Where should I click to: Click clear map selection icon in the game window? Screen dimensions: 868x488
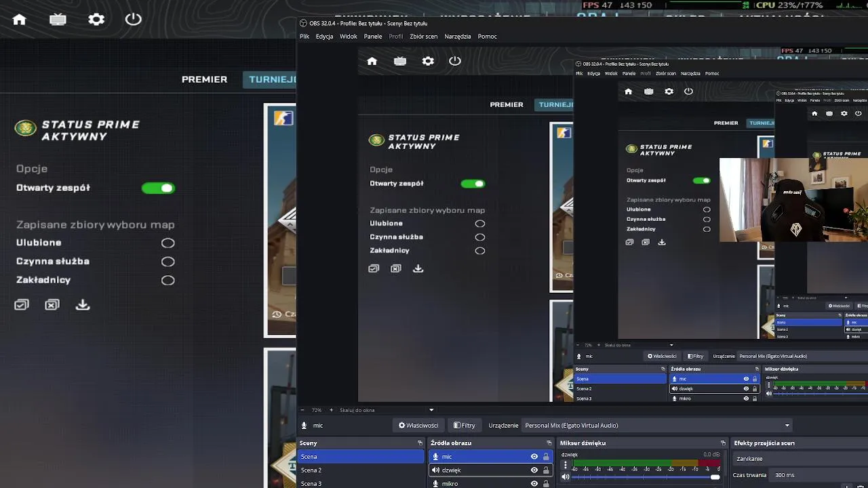pyautogui.click(x=52, y=305)
